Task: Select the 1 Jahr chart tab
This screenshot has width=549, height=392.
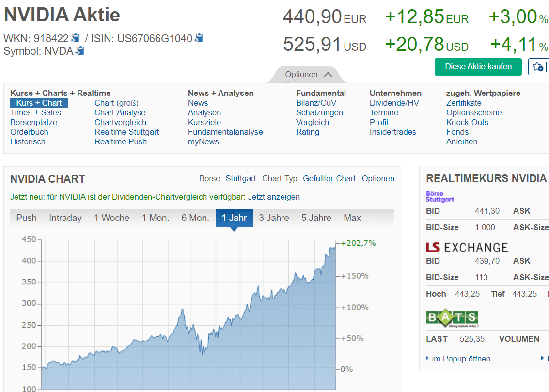Action: 234,218
